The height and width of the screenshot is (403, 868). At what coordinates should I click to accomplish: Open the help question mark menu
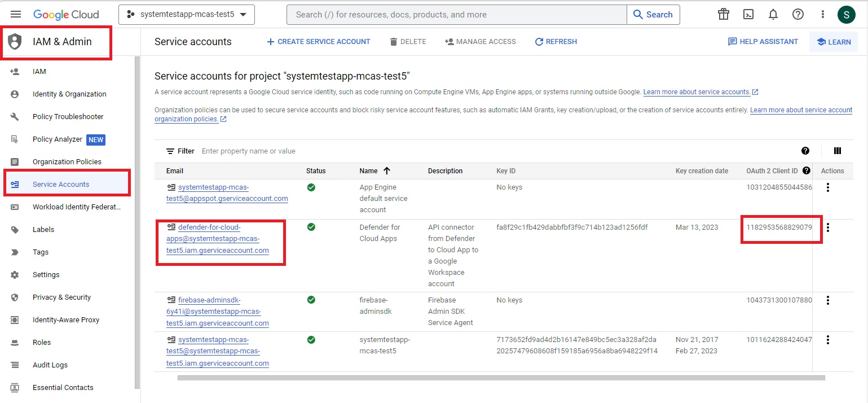click(798, 15)
